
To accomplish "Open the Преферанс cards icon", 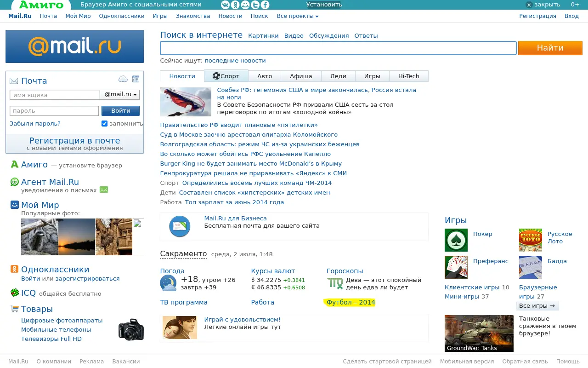I will click(x=456, y=267).
